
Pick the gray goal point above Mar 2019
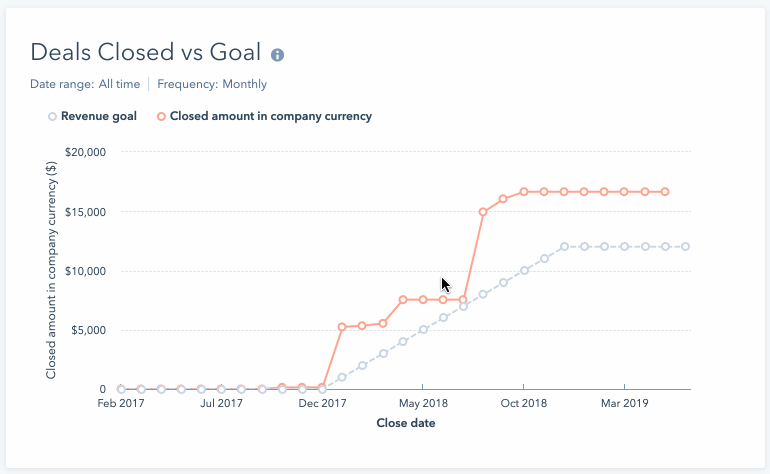[x=625, y=246]
